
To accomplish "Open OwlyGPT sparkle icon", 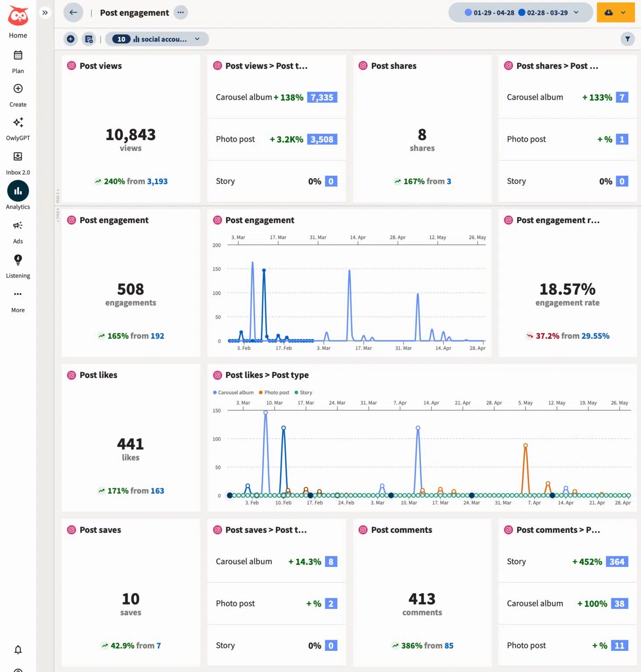I will click(x=18, y=122).
